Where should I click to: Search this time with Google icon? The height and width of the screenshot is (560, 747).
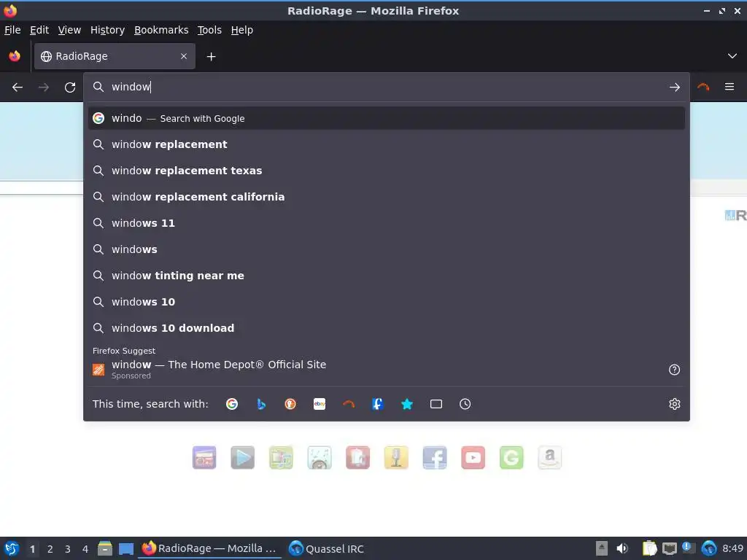232,404
